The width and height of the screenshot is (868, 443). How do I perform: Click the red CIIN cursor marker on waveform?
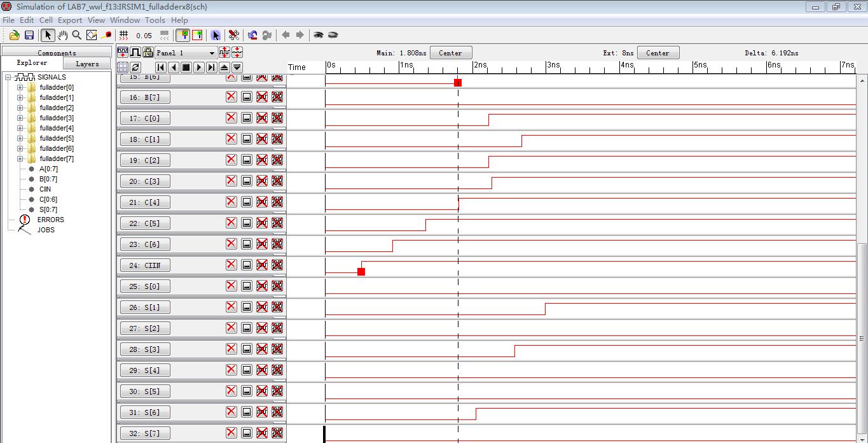(361, 272)
